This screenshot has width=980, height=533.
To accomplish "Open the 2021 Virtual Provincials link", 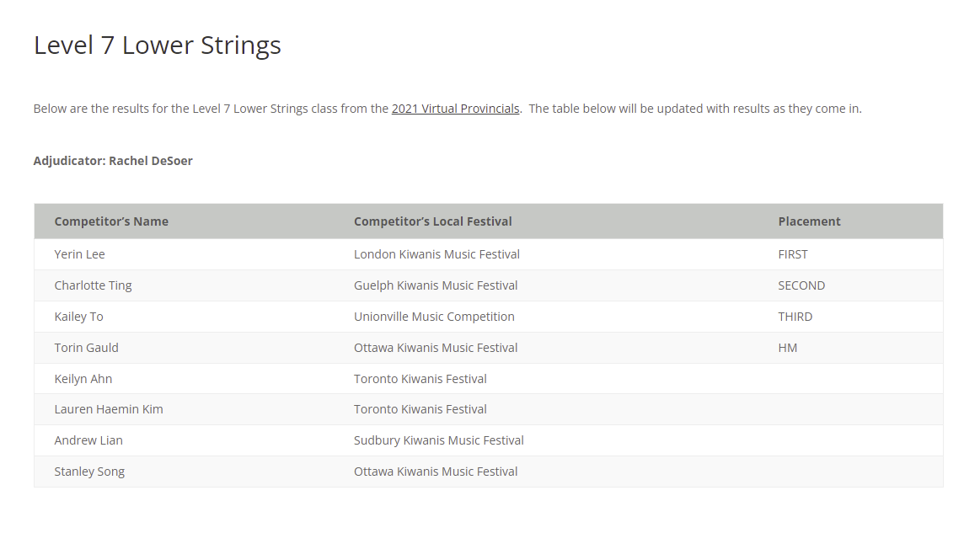I will [455, 109].
